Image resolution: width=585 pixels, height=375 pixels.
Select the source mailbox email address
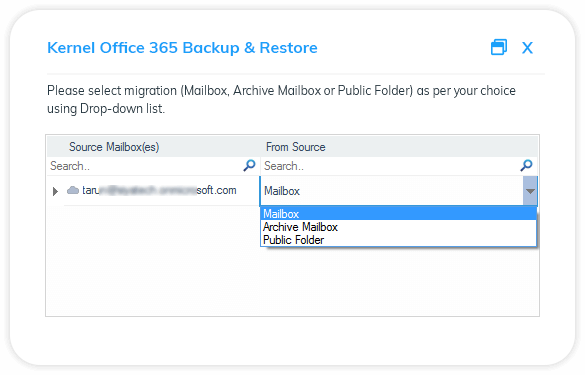pos(159,190)
